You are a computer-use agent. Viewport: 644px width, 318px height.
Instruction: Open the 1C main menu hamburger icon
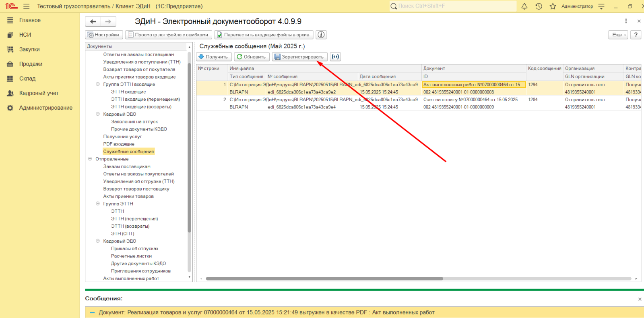click(x=27, y=6)
